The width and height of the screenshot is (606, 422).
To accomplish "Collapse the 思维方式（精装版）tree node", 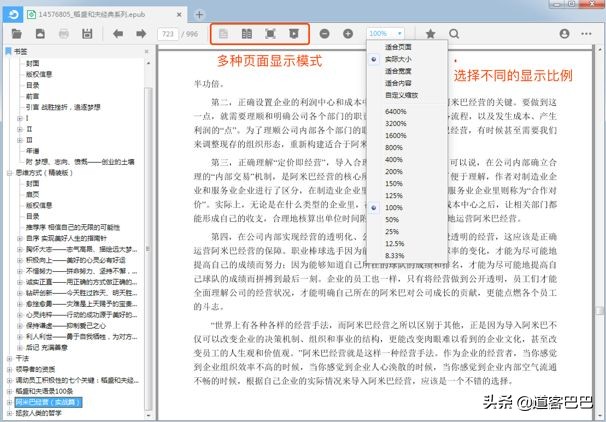I will click(x=9, y=173).
